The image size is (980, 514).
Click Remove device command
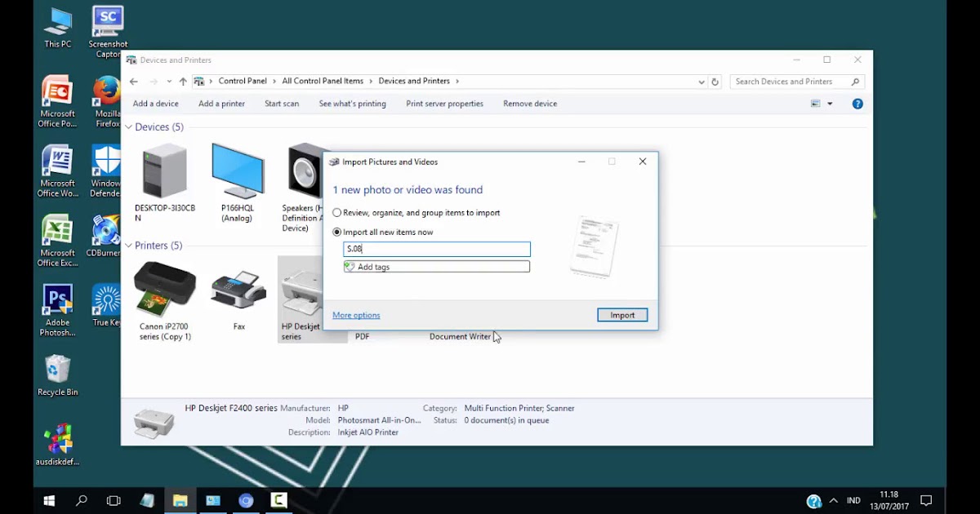click(x=530, y=104)
